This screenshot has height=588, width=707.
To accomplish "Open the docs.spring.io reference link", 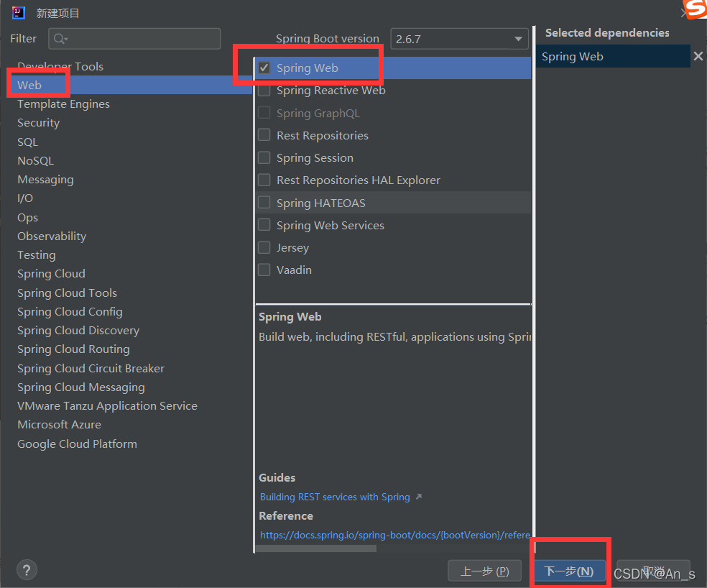I will pos(395,536).
